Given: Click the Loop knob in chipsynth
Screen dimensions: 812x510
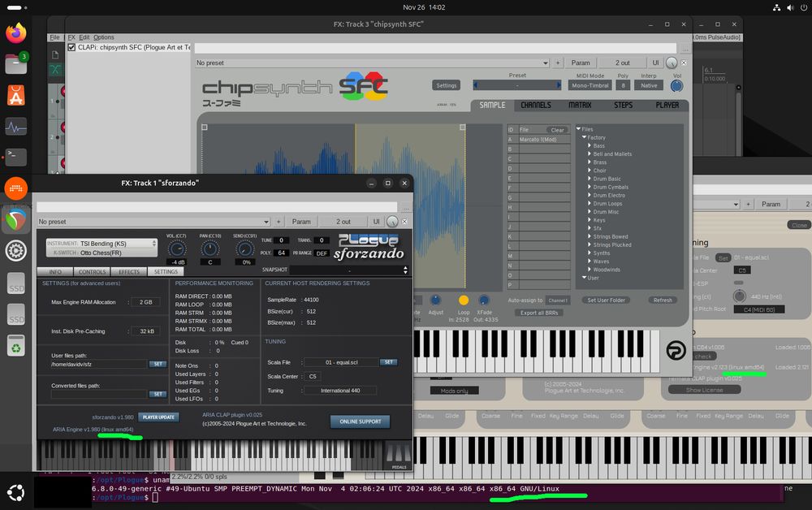Looking at the screenshot, I should 464,300.
